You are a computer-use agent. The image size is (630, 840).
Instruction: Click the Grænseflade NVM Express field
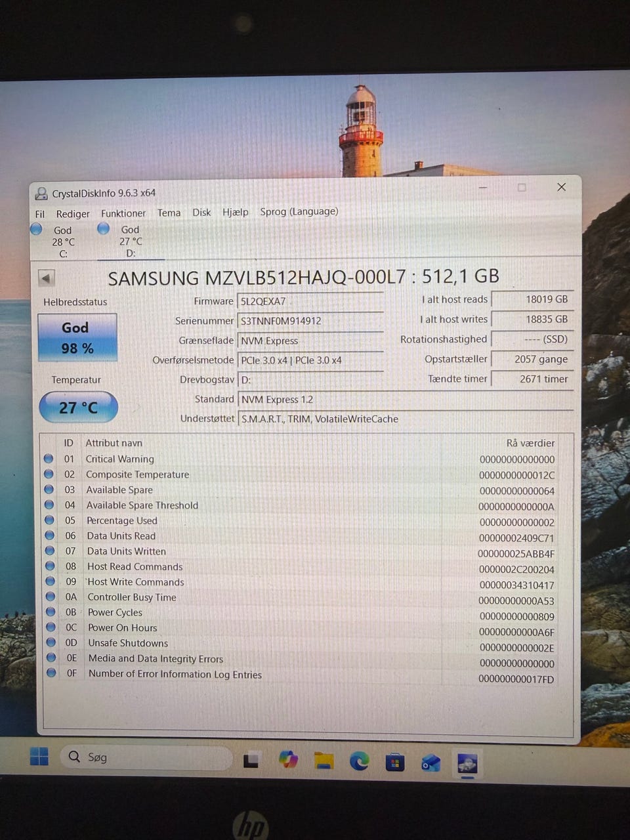pos(310,341)
